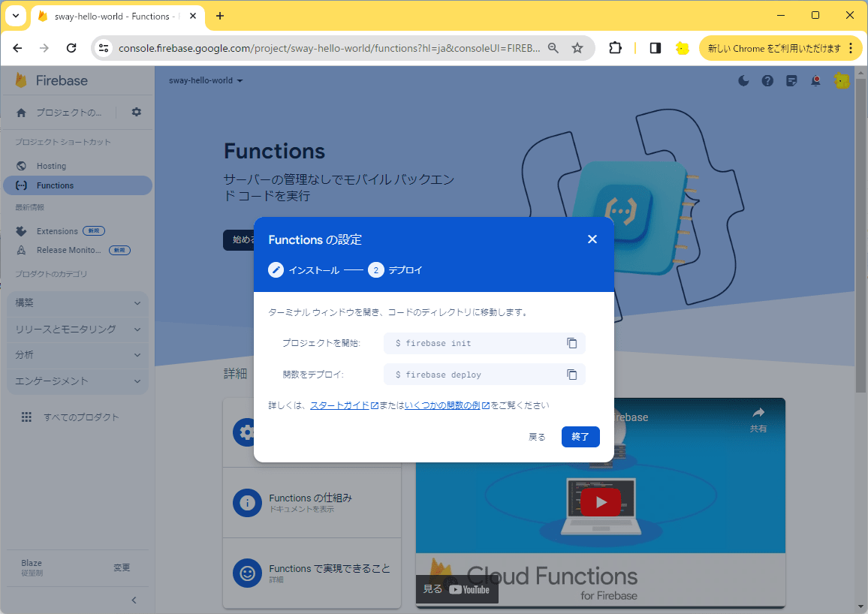Close the sway-hello-world tab
Image resolution: width=868 pixels, height=614 pixels.
[x=193, y=16]
